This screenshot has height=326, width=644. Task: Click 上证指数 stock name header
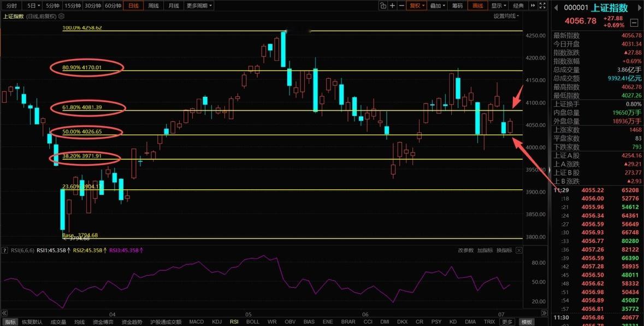click(x=610, y=8)
